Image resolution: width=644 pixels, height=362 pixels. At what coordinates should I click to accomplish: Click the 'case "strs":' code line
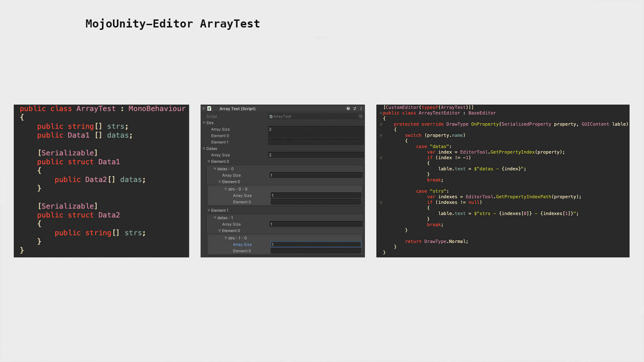click(x=432, y=191)
